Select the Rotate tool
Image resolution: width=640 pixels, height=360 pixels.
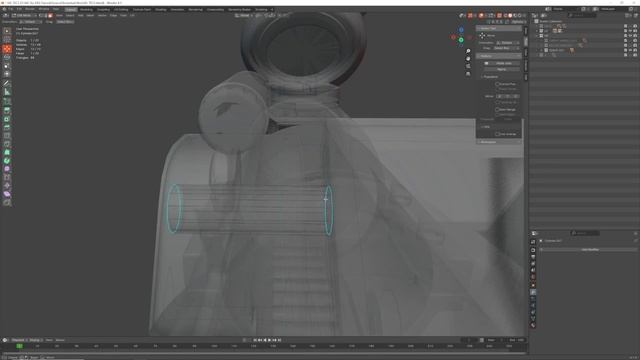coord(7,58)
